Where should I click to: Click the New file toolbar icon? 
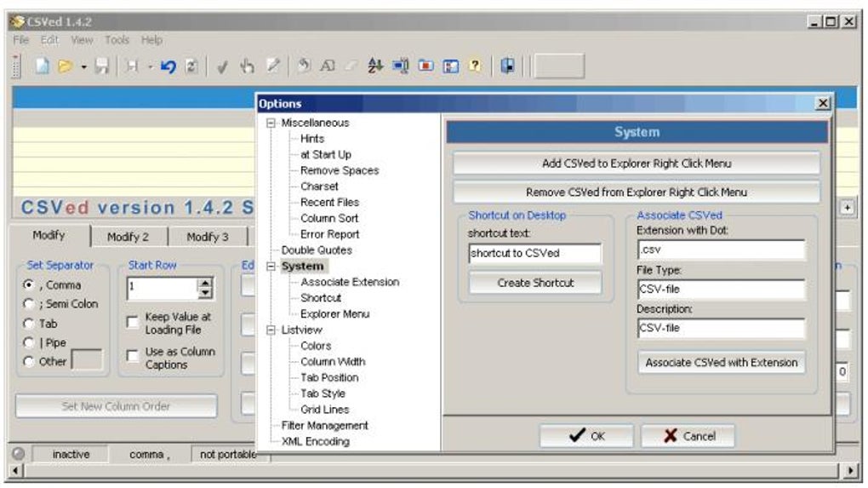pyautogui.click(x=42, y=66)
